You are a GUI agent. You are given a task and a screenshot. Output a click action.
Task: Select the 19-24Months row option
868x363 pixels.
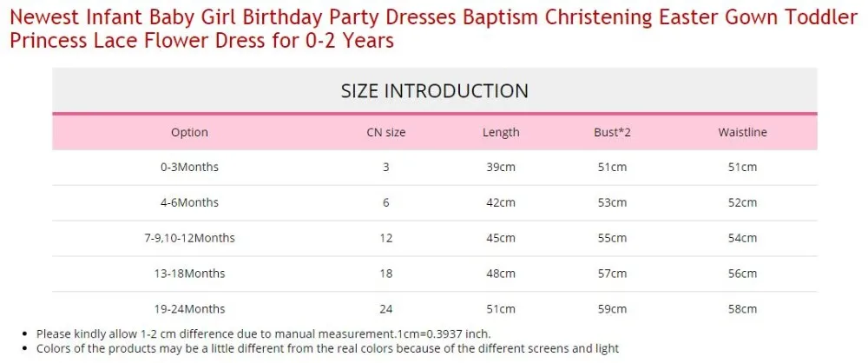(189, 308)
